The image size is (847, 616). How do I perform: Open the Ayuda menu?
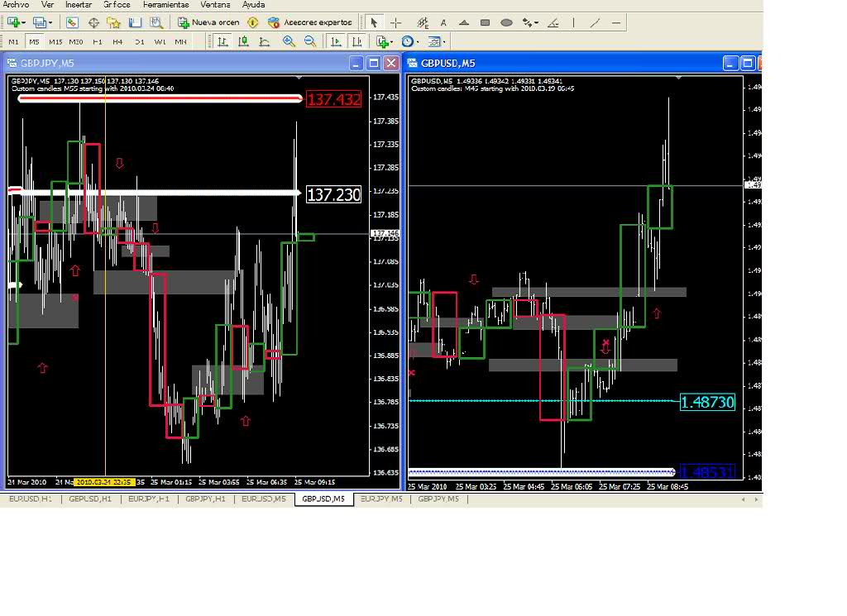pyautogui.click(x=253, y=4)
